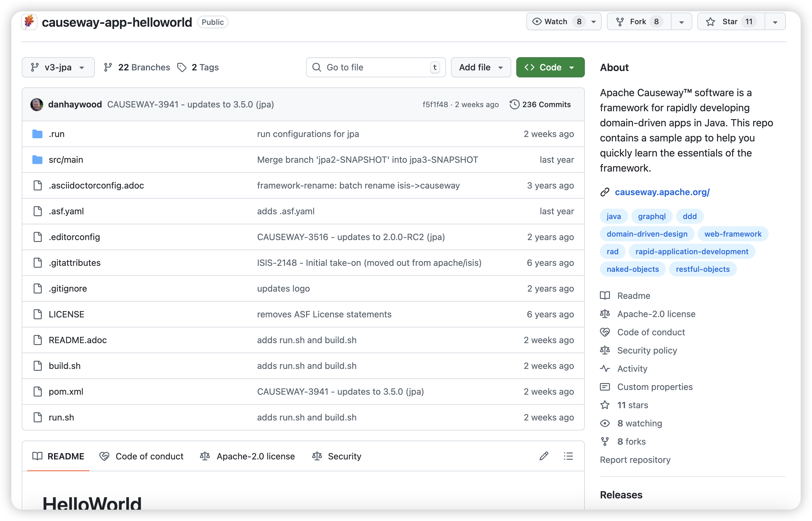Click the link icon beside causeway.apache.org
Screen dimensions: 812x521
pyautogui.click(x=605, y=192)
